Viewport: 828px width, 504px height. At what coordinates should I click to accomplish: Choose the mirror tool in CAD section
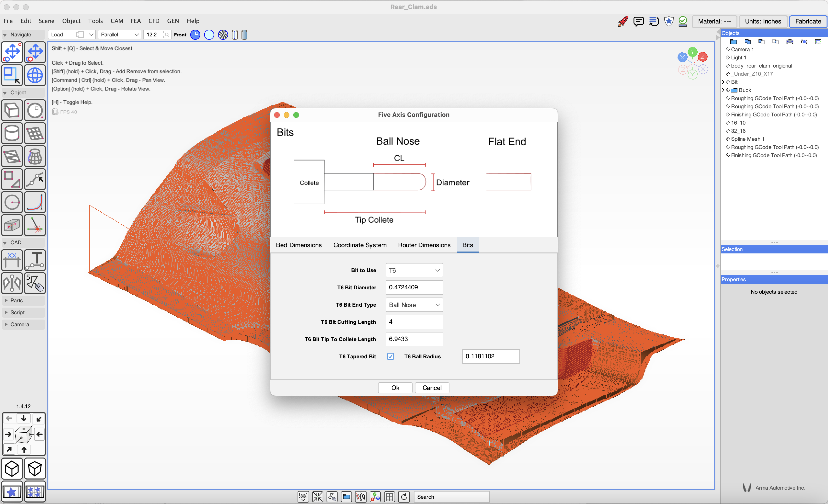(x=12, y=283)
